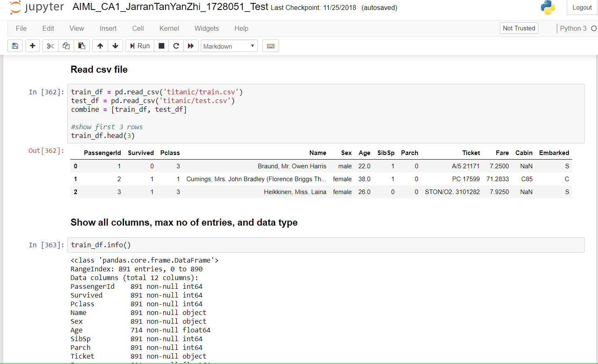This screenshot has height=364, width=598.
Task: Move selected cell down arrow
Action: [x=115, y=46]
